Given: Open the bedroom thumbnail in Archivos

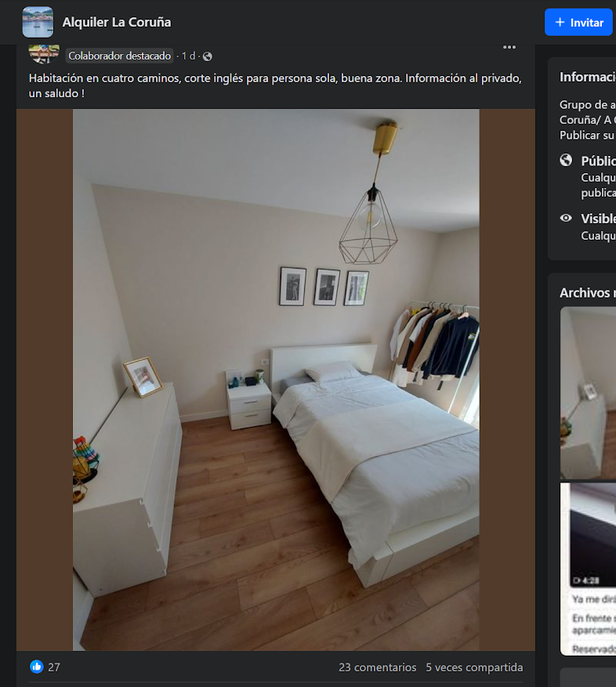Looking at the screenshot, I should click(588, 392).
